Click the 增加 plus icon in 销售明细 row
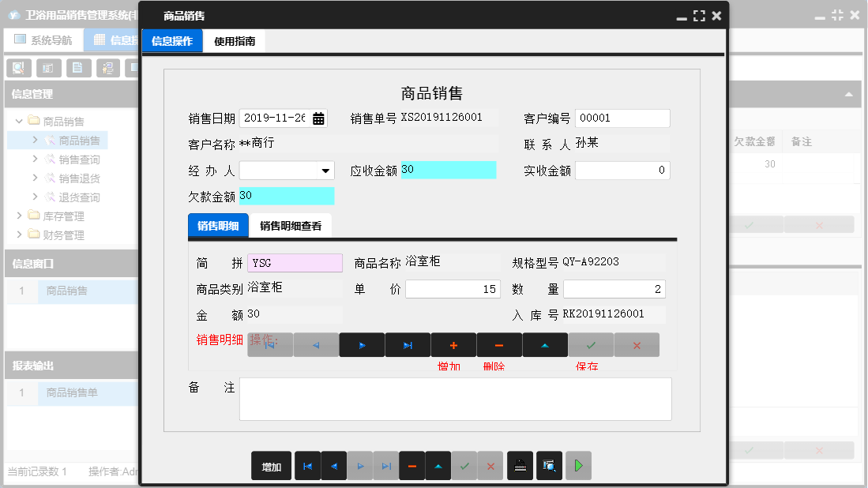This screenshot has width=868, height=488. tap(453, 344)
